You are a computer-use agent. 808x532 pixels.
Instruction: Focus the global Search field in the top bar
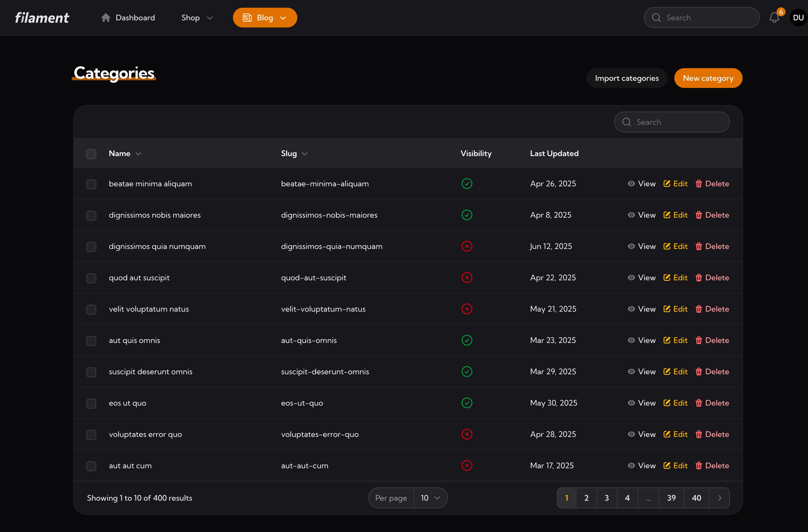coord(701,18)
